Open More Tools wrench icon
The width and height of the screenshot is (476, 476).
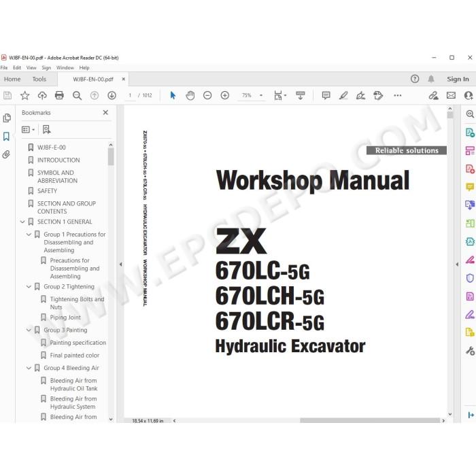[470, 351]
